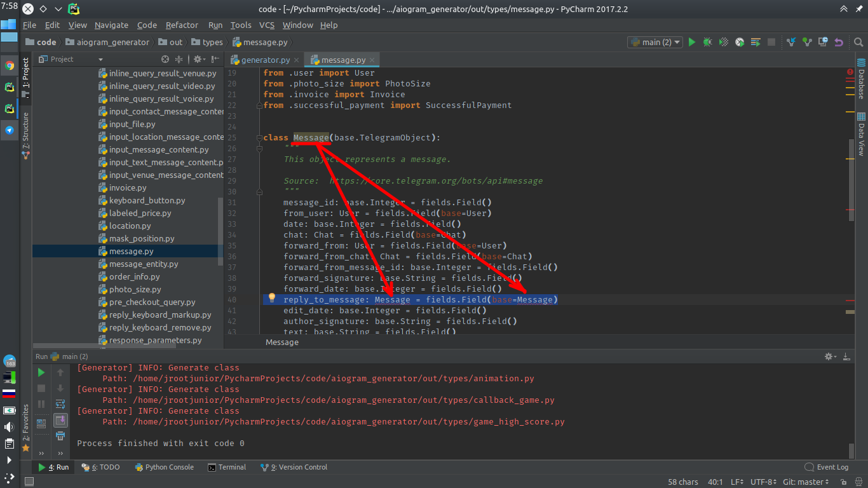The image size is (868, 488).
Task: Open main (2) run configuration dropdown
Action: pos(655,42)
